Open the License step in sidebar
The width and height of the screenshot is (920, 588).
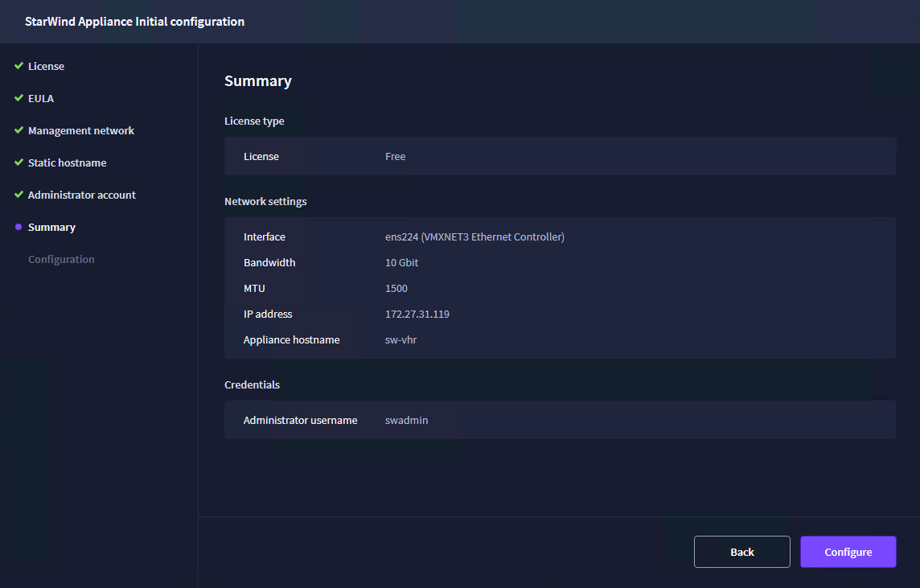[x=47, y=66]
